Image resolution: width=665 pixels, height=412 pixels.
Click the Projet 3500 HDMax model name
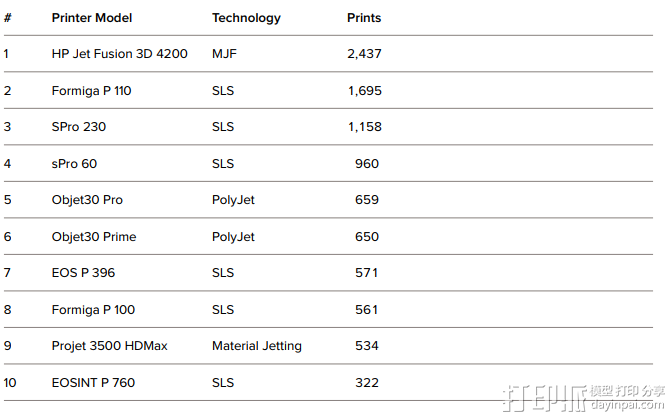[109, 346]
